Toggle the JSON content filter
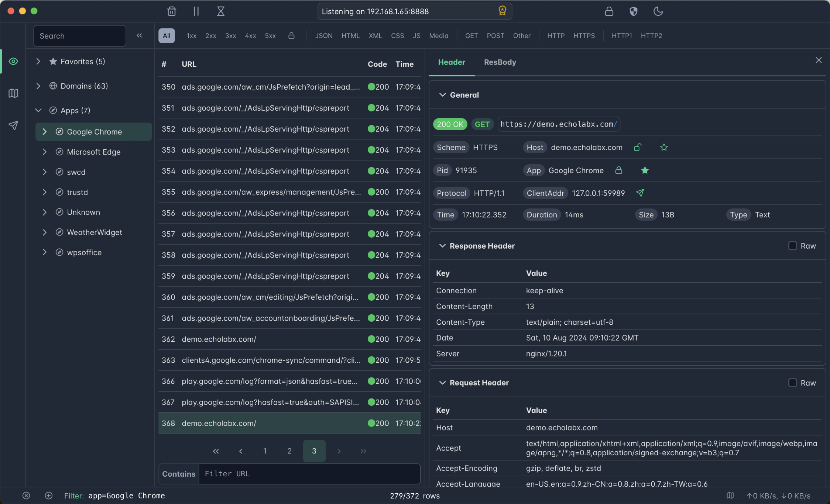830x504 pixels. coord(324,35)
